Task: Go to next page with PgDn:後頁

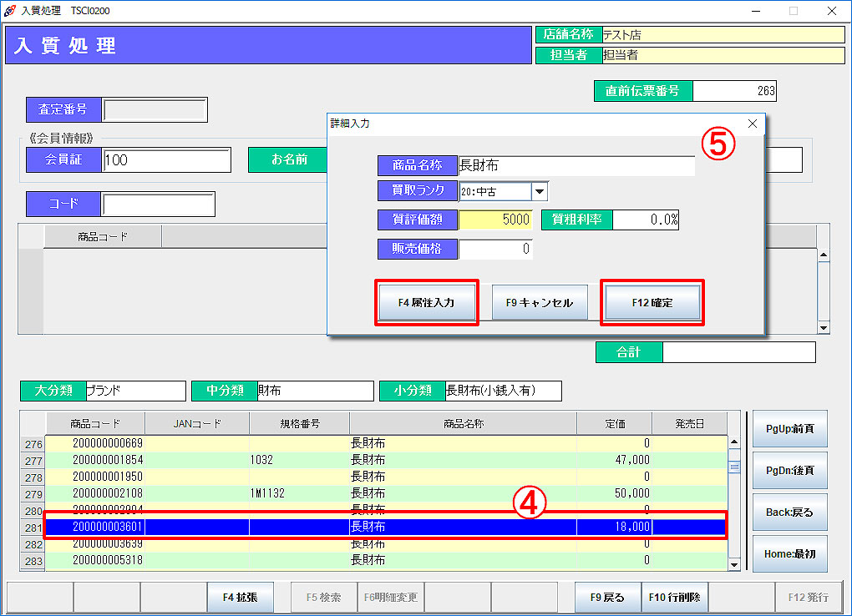Action: point(789,470)
